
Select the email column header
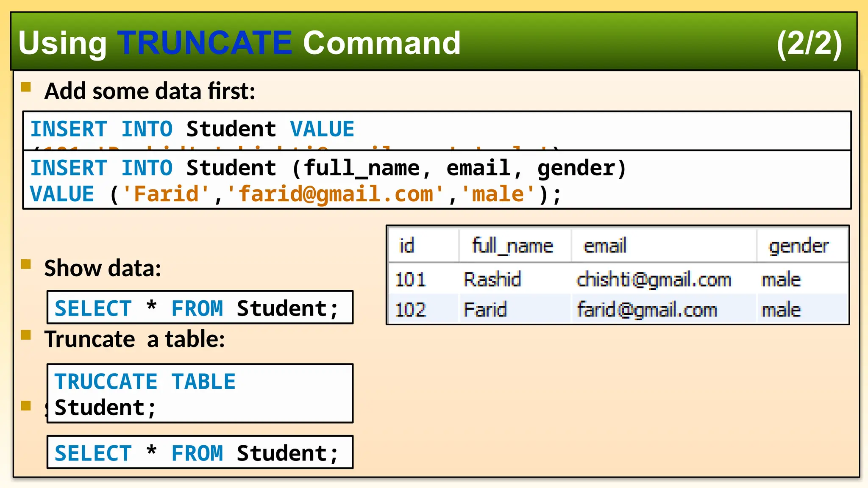point(605,246)
